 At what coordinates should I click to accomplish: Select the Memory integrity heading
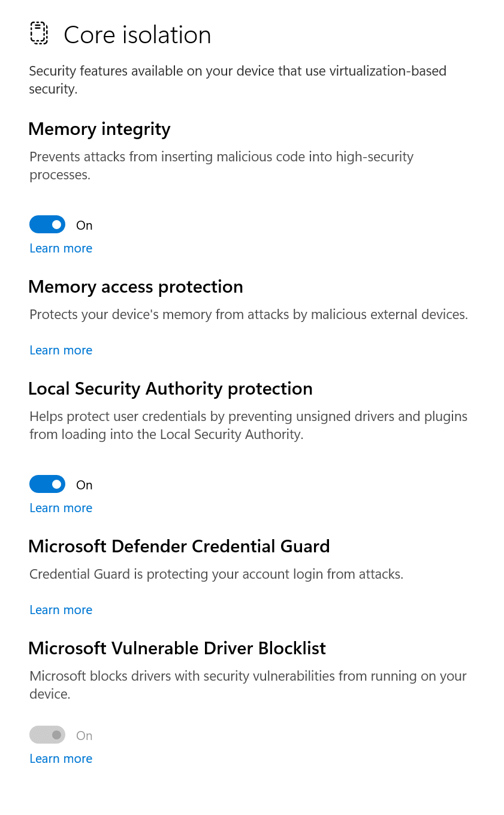click(99, 130)
